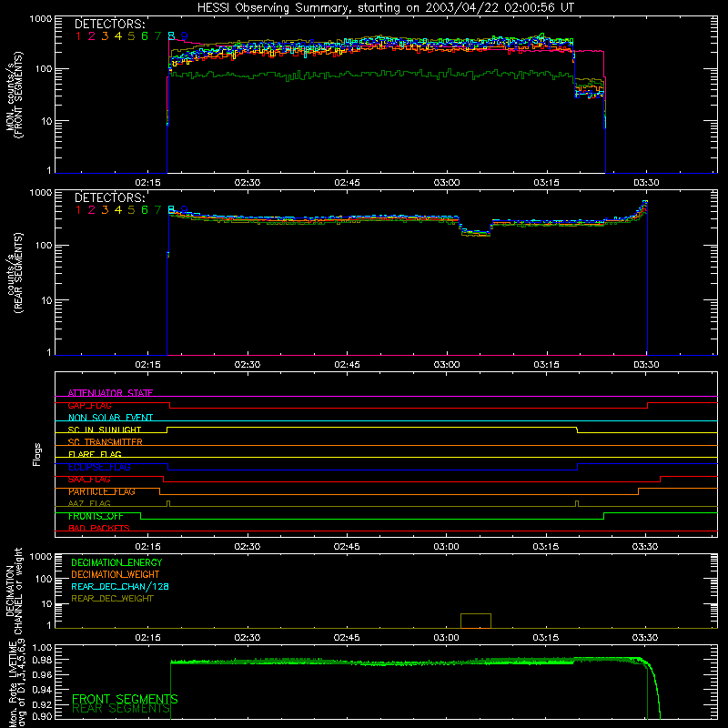Image resolution: width=728 pixels, height=728 pixels.
Task: Click the SAA_FLAG label
Action: click(x=89, y=480)
